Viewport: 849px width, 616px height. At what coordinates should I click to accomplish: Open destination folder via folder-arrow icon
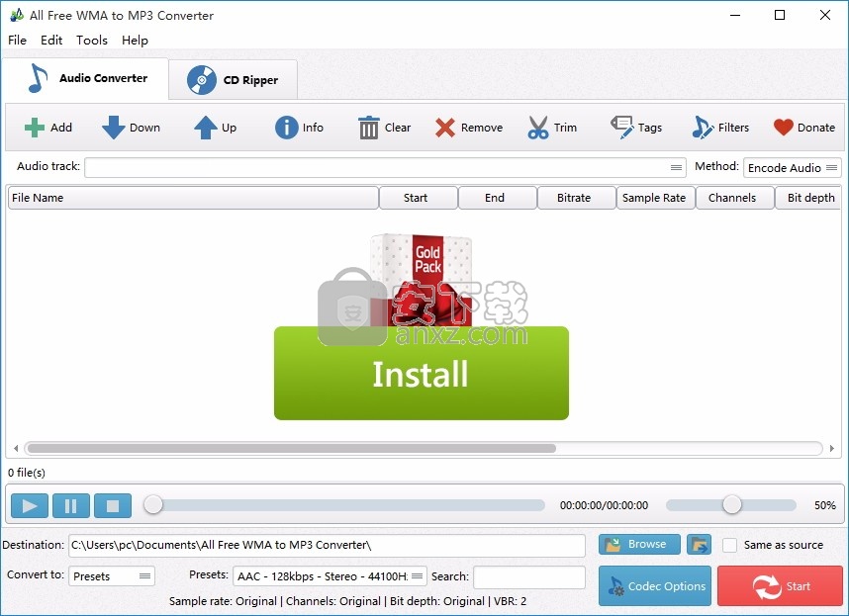pyautogui.click(x=699, y=545)
